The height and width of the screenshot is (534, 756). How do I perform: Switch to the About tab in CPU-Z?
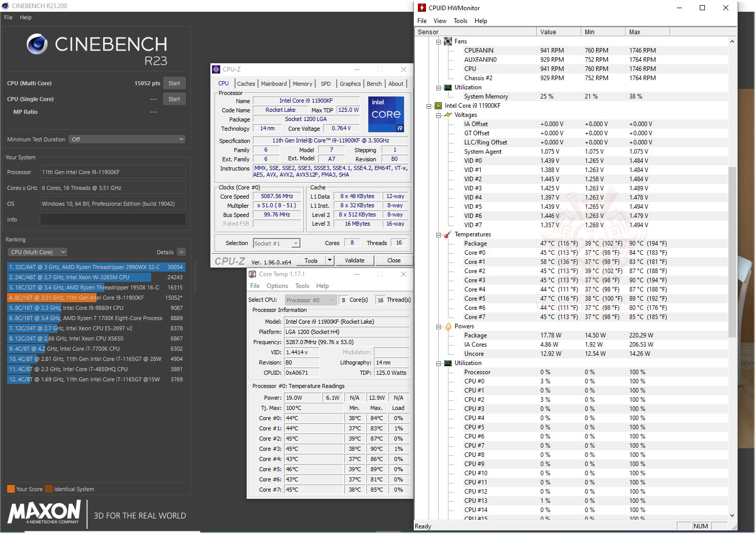click(396, 84)
